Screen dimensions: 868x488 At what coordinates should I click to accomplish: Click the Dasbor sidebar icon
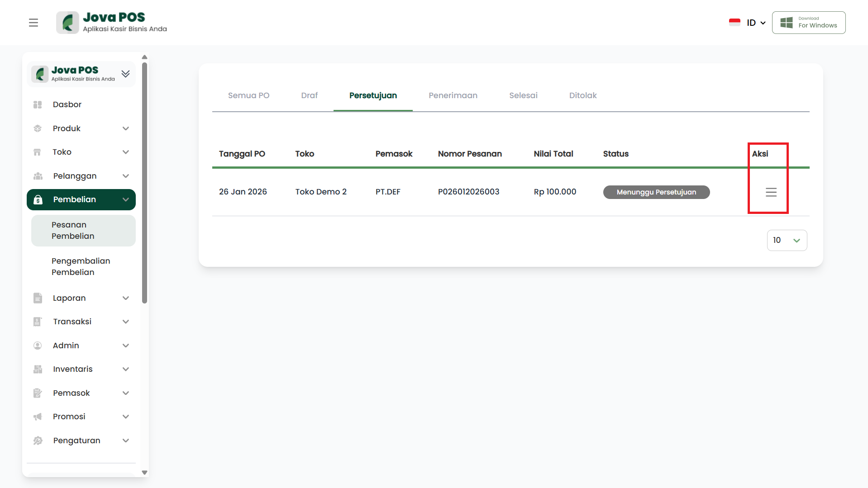(38, 104)
